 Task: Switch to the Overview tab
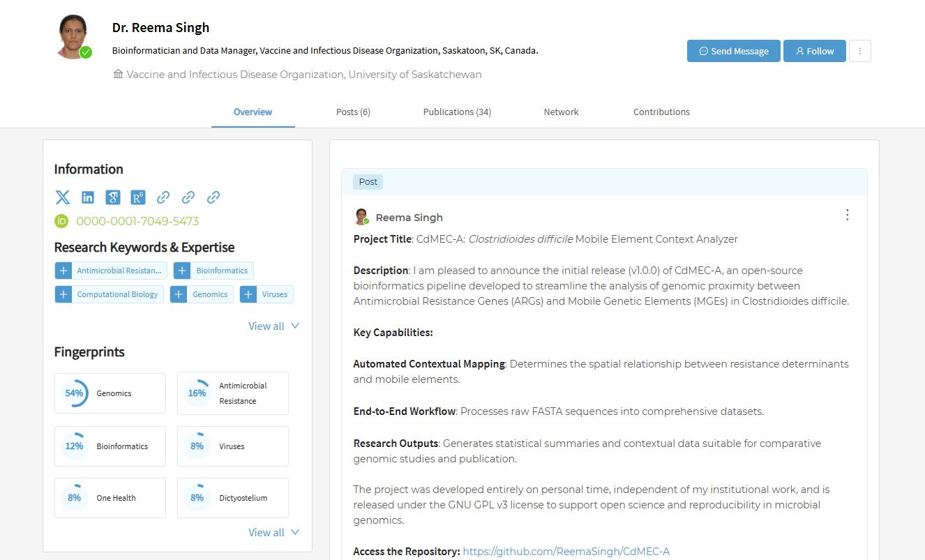coord(253,112)
